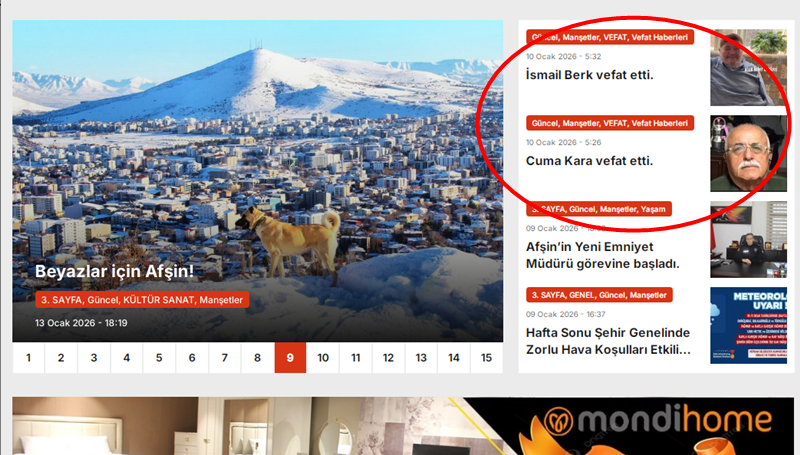Viewport: 800px width, 455px height.
Task: Read the 'Cuma Kara vefat etti.' news
Action: point(589,161)
